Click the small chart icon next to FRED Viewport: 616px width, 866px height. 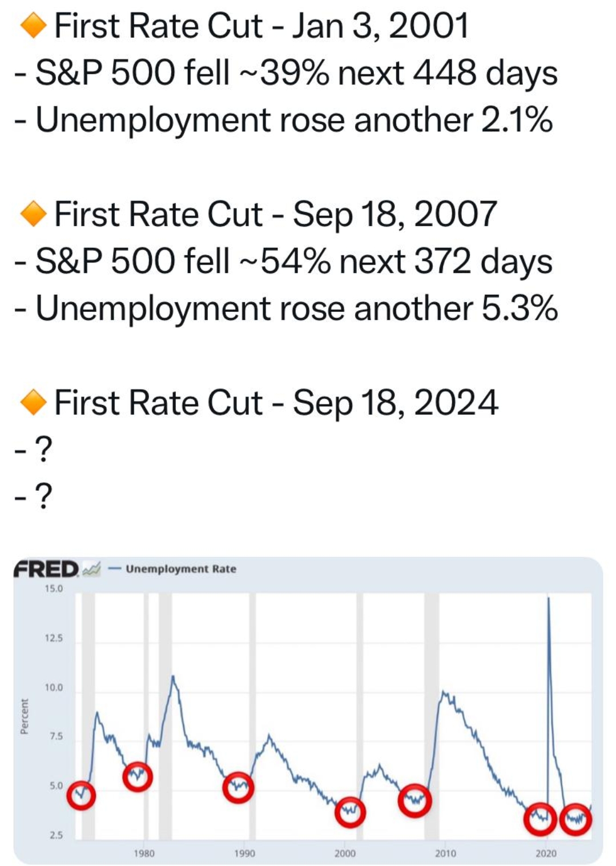tap(92, 570)
